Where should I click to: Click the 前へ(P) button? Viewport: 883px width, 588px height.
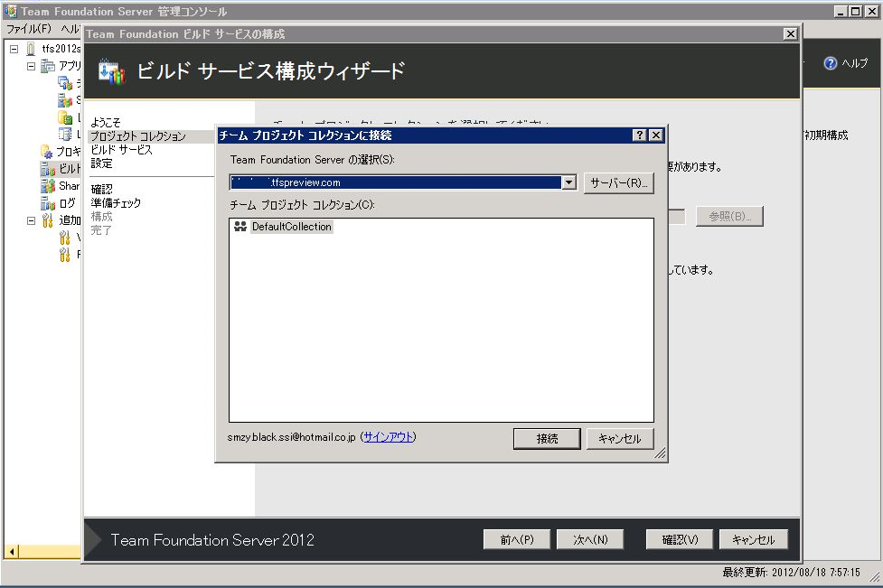pyautogui.click(x=516, y=539)
